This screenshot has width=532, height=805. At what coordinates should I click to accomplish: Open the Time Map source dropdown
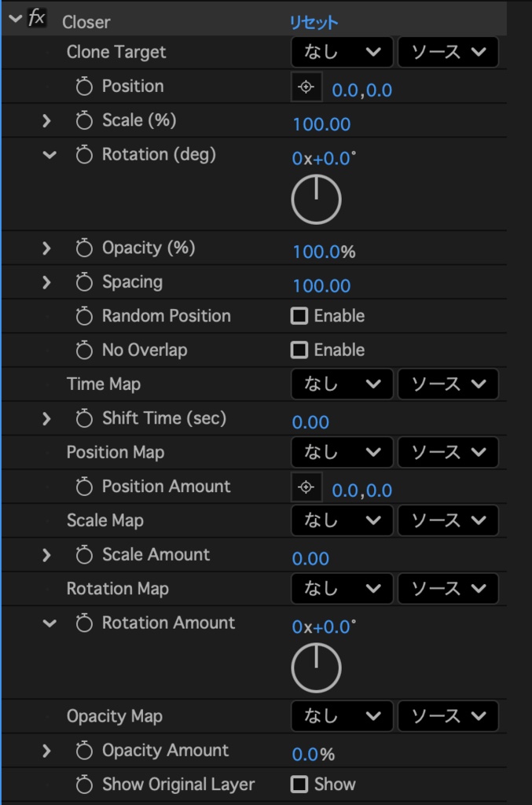point(448,384)
